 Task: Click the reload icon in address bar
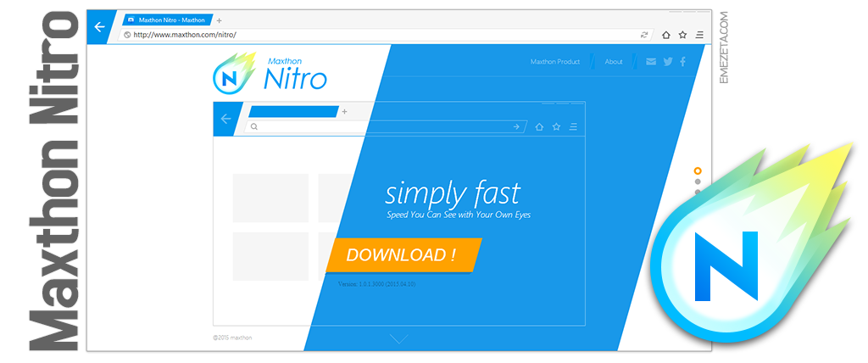[x=644, y=35]
